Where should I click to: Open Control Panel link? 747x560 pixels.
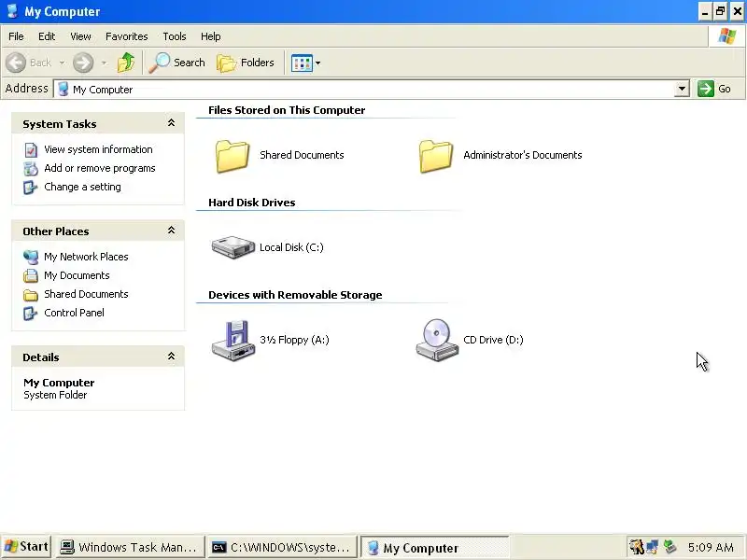pyautogui.click(x=74, y=313)
